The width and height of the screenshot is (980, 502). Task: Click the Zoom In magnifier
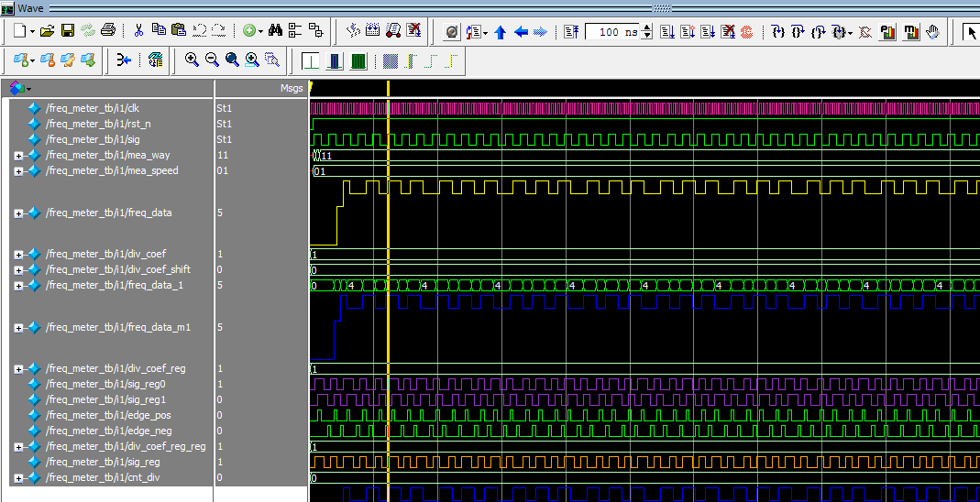pyautogui.click(x=192, y=60)
